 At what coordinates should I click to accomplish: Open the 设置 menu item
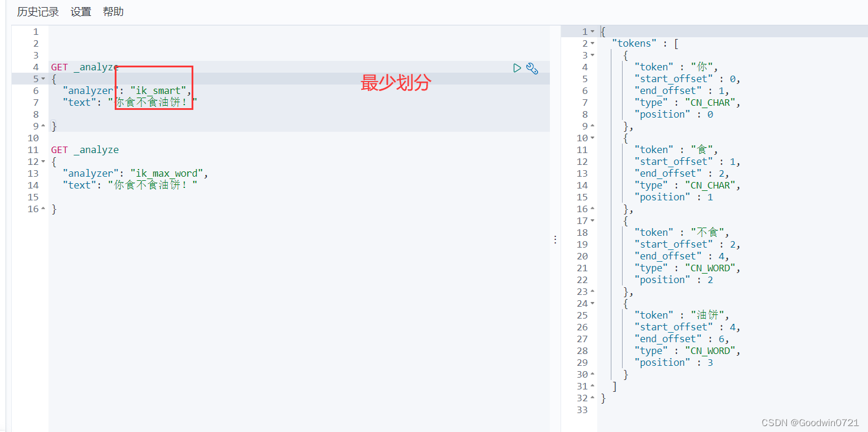point(81,12)
